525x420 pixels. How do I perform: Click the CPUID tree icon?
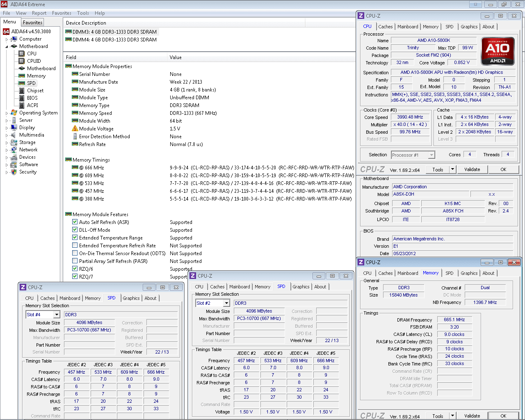pyautogui.click(x=22, y=61)
